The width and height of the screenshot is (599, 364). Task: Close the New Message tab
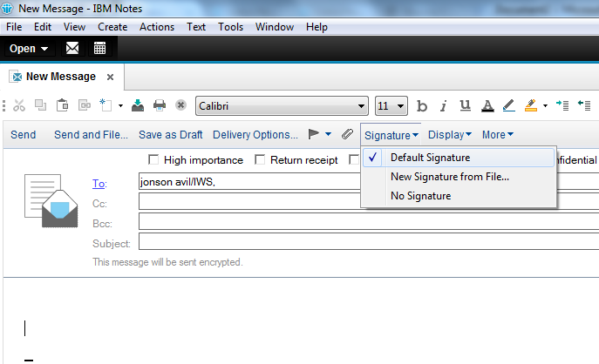110,78
